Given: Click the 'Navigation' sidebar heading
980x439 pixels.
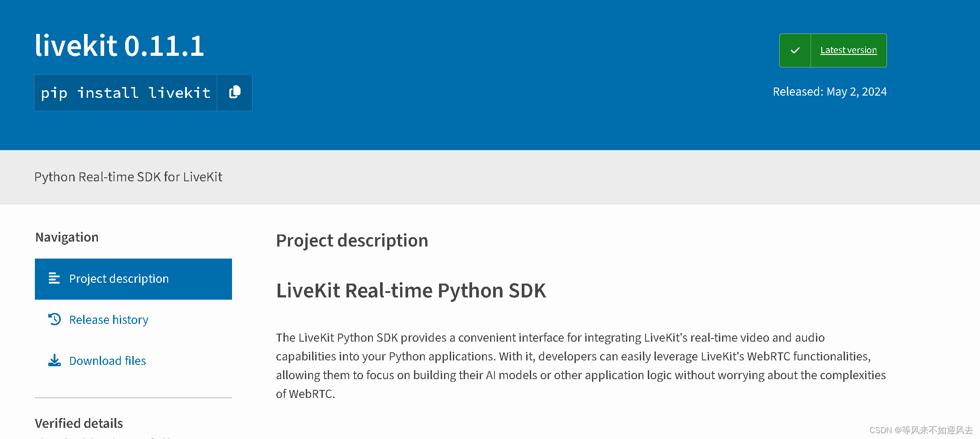Looking at the screenshot, I should [x=67, y=237].
